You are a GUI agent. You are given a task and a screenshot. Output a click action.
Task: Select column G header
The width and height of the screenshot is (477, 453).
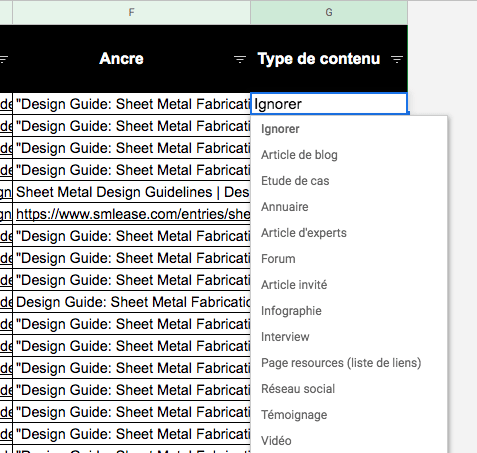(329, 12)
